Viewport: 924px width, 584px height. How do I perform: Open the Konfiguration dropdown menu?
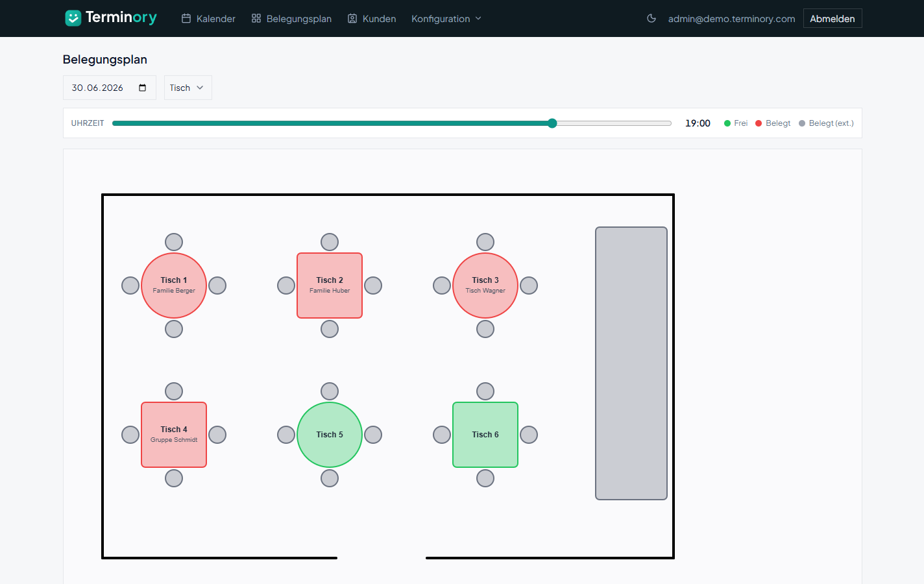pyautogui.click(x=446, y=19)
